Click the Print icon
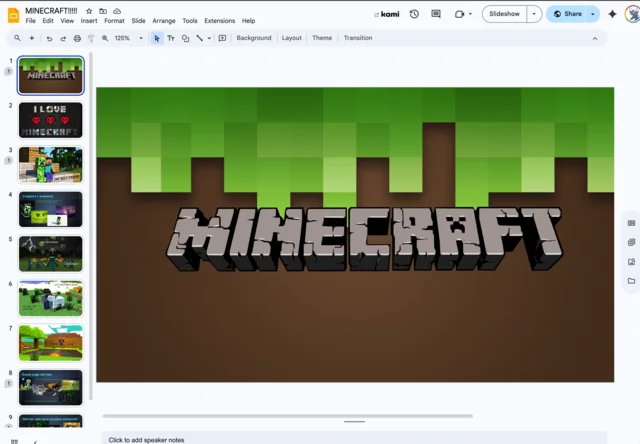 click(x=77, y=38)
